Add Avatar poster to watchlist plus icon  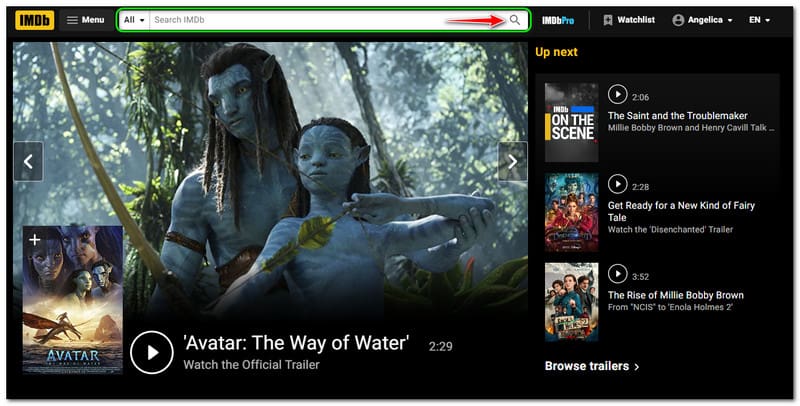coord(35,239)
